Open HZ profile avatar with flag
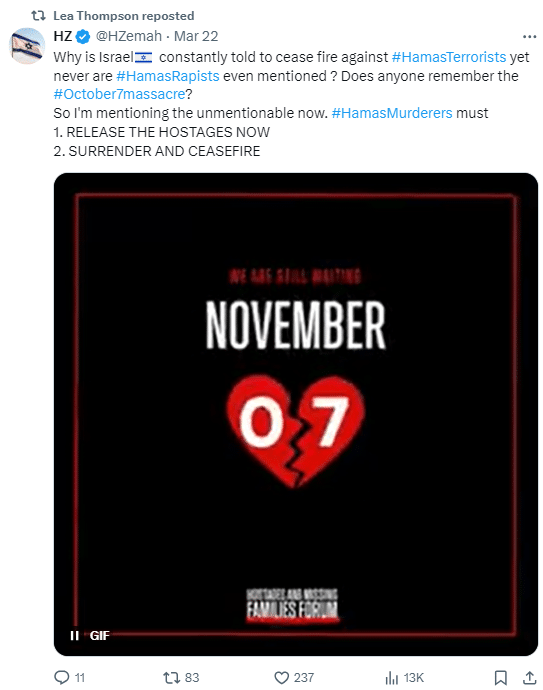 click(28, 46)
